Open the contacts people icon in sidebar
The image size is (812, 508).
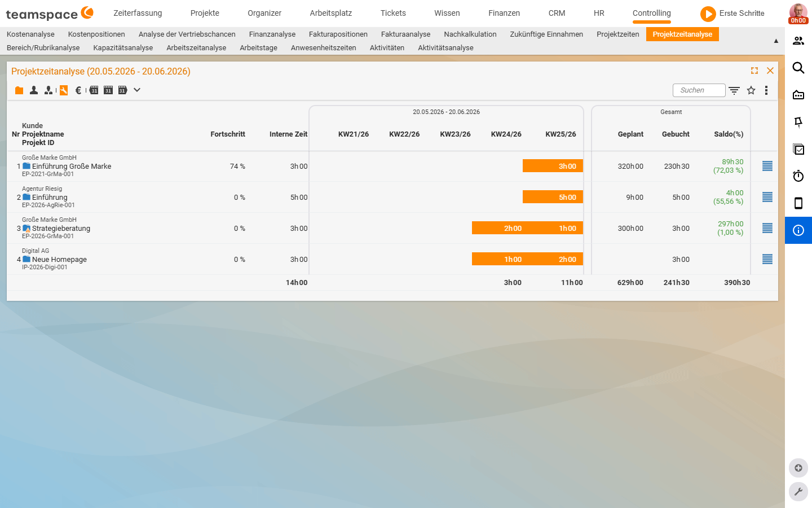click(x=798, y=41)
